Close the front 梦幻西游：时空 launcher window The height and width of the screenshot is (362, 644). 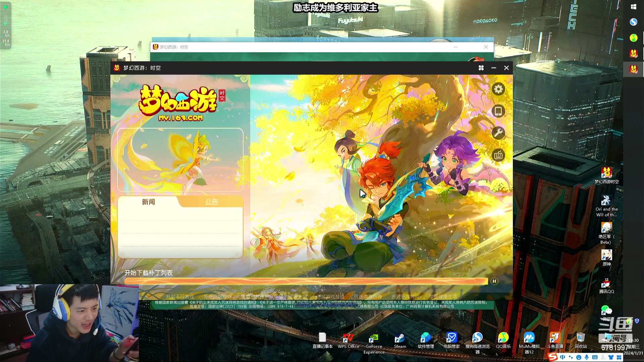point(506,68)
